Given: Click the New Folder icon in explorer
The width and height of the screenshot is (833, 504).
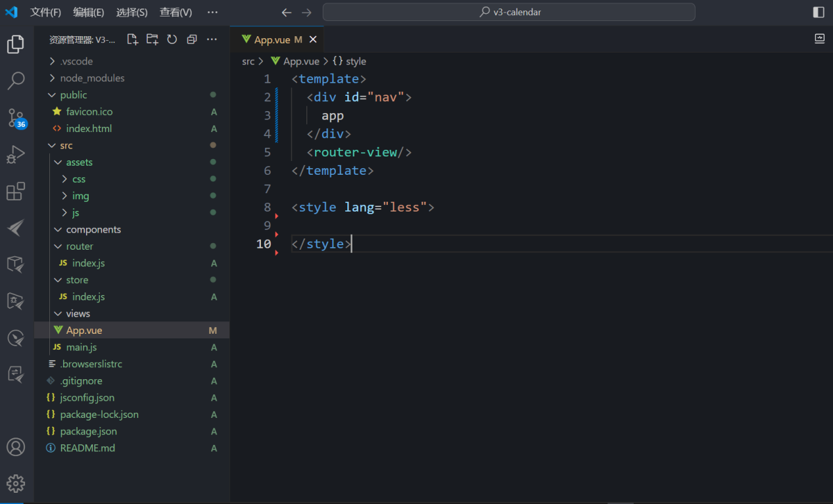Looking at the screenshot, I should pyautogui.click(x=152, y=39).
